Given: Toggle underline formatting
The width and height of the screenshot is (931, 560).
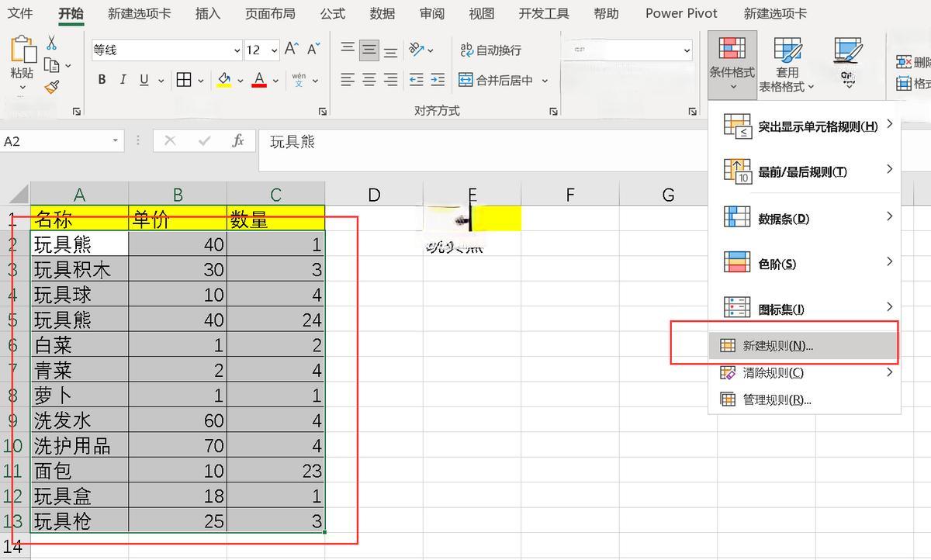Looking at the screenshot, I should tap(144, 78).
